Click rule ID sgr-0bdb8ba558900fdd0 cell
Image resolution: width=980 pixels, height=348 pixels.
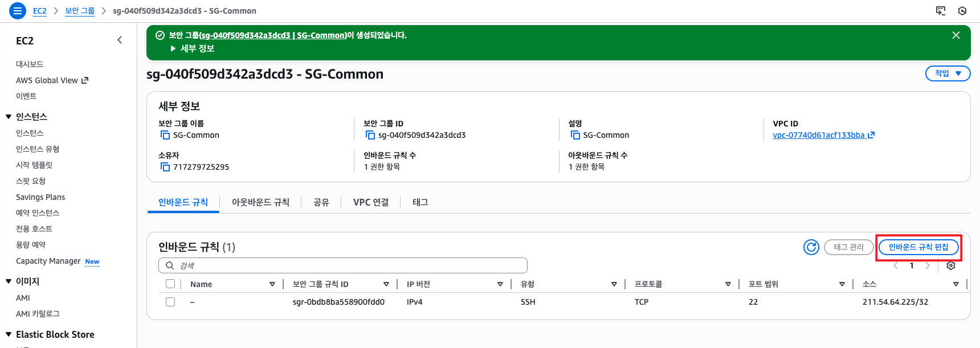pyautogui.click(x=338, y=302)
